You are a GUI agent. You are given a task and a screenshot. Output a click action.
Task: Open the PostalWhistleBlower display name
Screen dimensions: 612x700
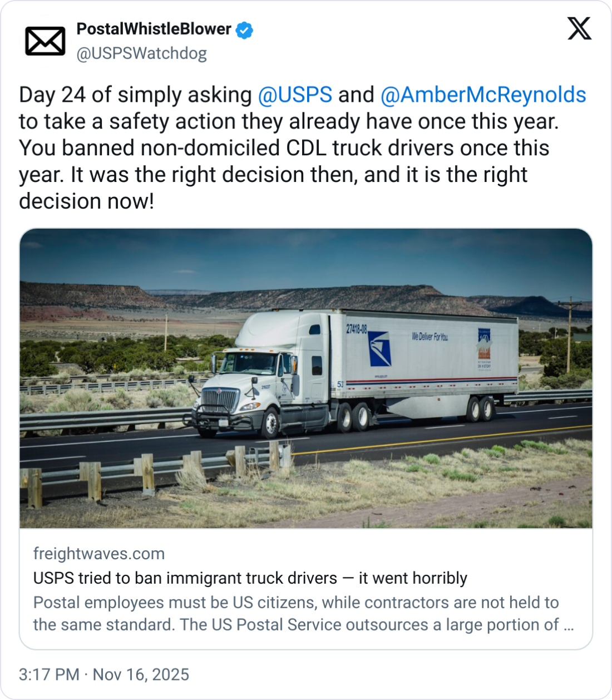click(x=154, y=29)
